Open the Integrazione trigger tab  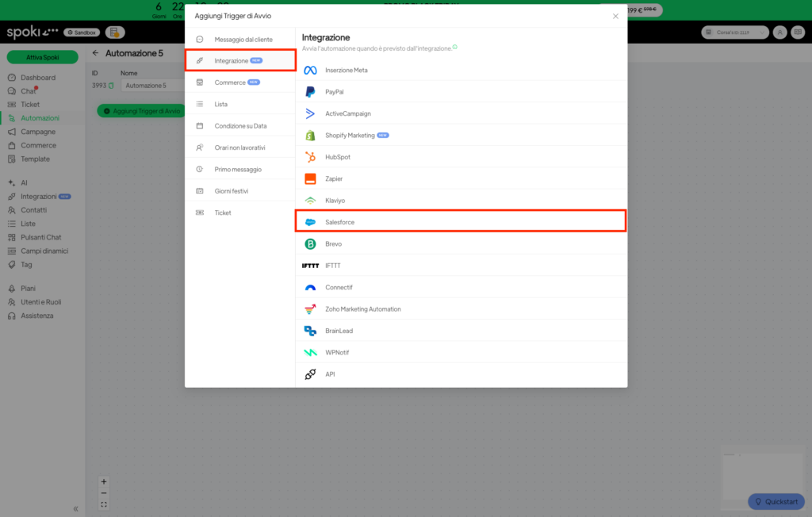(x=232, y=61)
